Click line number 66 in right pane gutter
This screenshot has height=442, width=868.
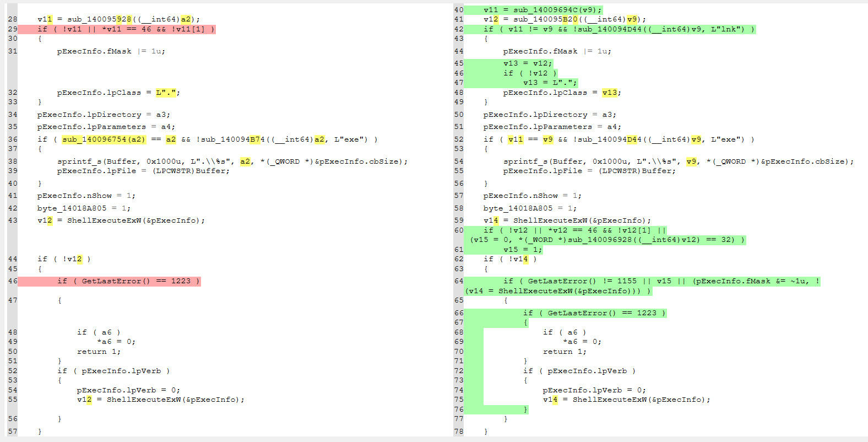click(458, 313)
